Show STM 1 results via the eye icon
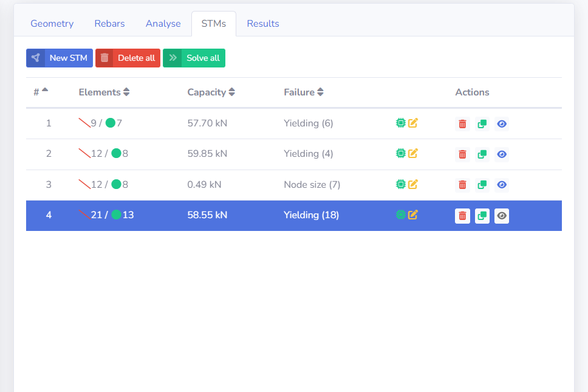588x392 pixels. 502,124
